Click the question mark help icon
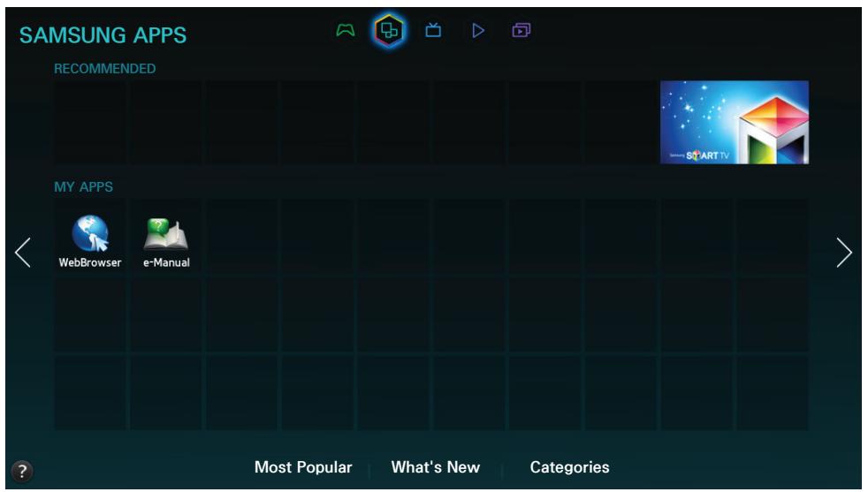The image size is (868, 492). [x=22, y=472]
